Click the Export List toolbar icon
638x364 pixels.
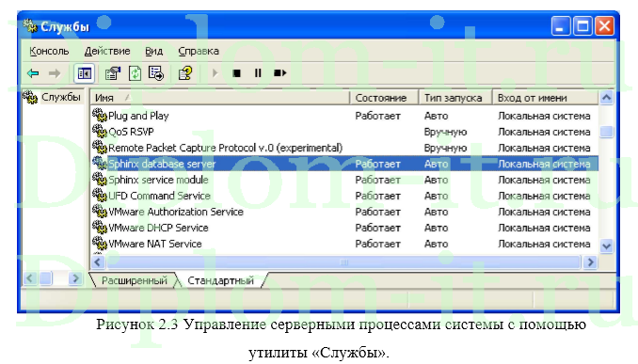coord(156,73)
